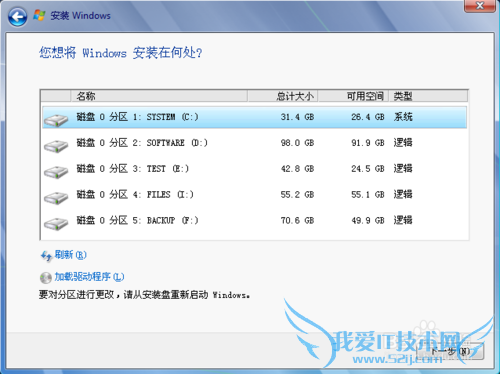Click the 91.9 GB free space cell
Image resolution: width=500 pixels, height=374 pixels.
tap(368, 143)
